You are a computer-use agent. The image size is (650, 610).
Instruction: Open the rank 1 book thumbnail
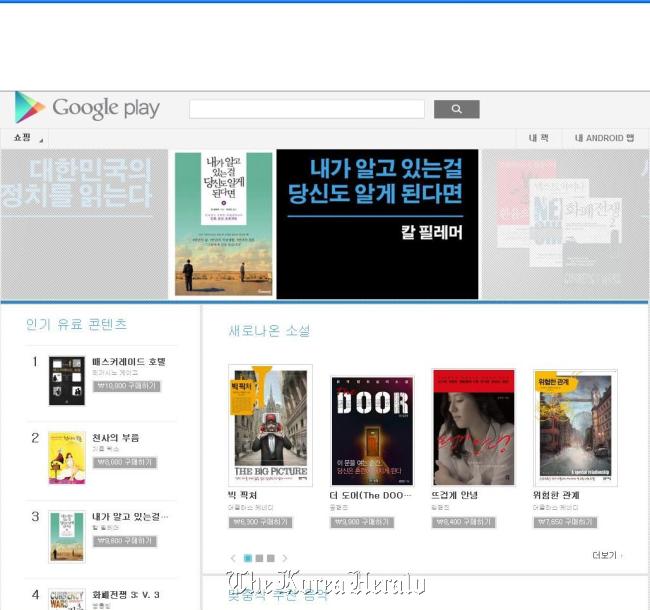point(67,381)
